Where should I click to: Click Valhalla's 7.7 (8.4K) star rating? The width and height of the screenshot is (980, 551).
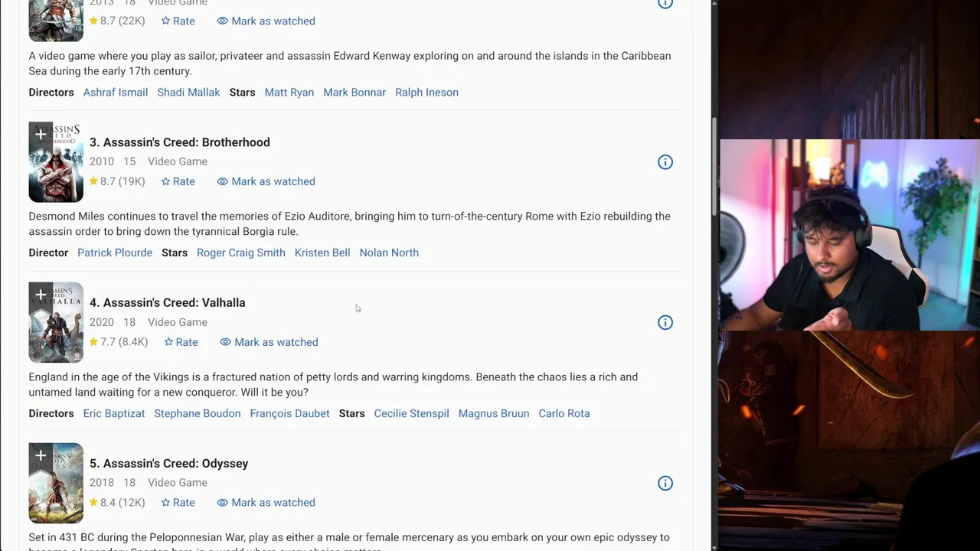[x=119, y=342]
